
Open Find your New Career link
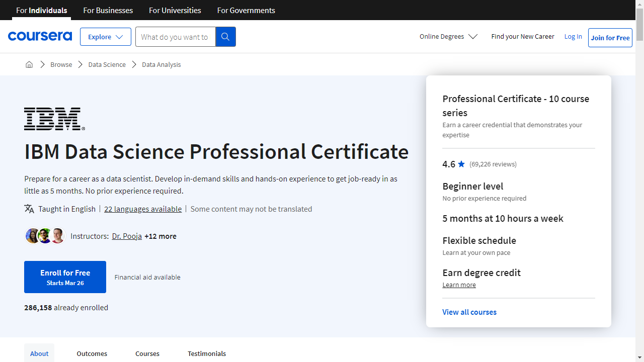click(523, 36)
